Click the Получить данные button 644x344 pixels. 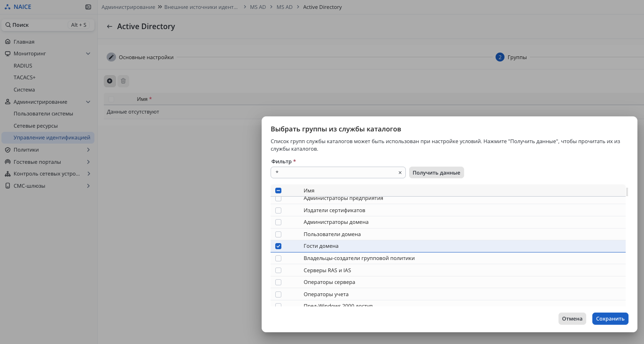(x=436, y=173)
